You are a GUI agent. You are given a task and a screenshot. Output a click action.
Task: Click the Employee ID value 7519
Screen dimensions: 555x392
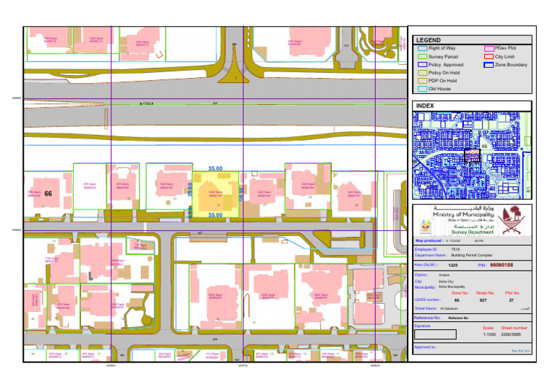(x=455, y=249)
